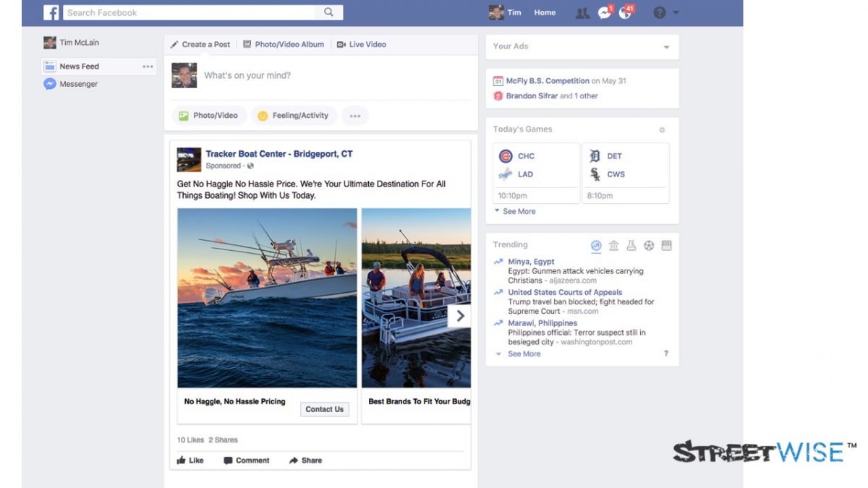Open the account dropdown arrow in top bar
This screenshot has width=868, height=488.
tap(676, 12)
